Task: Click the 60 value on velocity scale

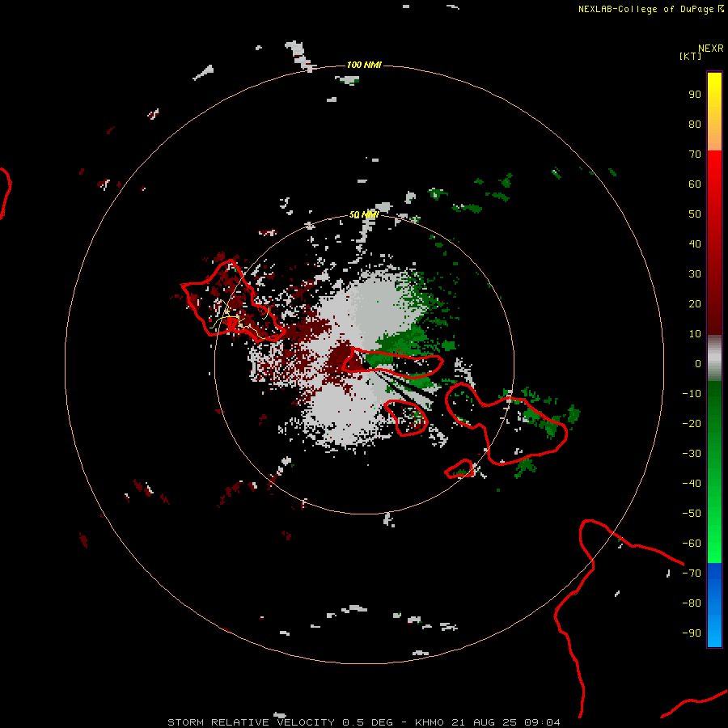Action: point(695,184)
